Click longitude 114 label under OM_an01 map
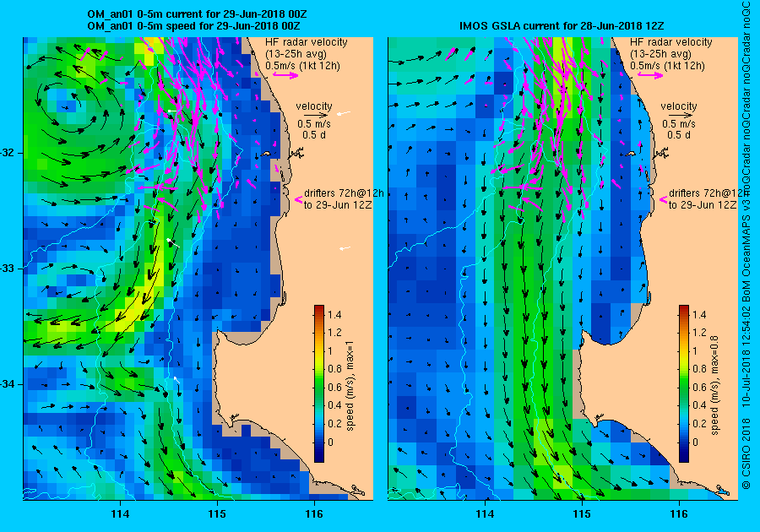The height and width of the screenshot is (532, 760). coord(120,514)
